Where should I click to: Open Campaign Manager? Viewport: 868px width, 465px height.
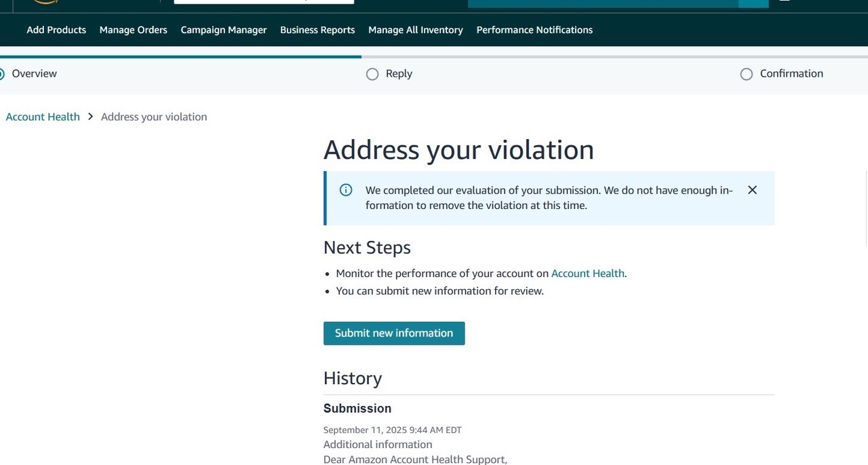[x=224, y=30]
